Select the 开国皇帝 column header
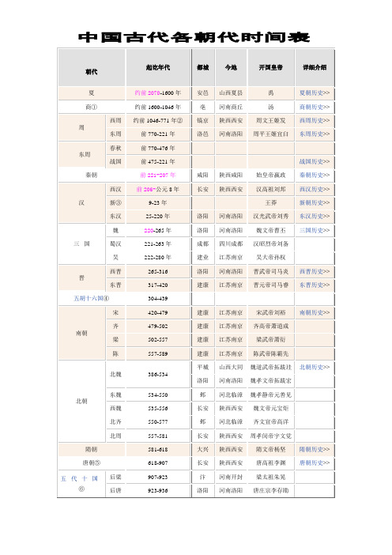 click(x=270, y=67)
